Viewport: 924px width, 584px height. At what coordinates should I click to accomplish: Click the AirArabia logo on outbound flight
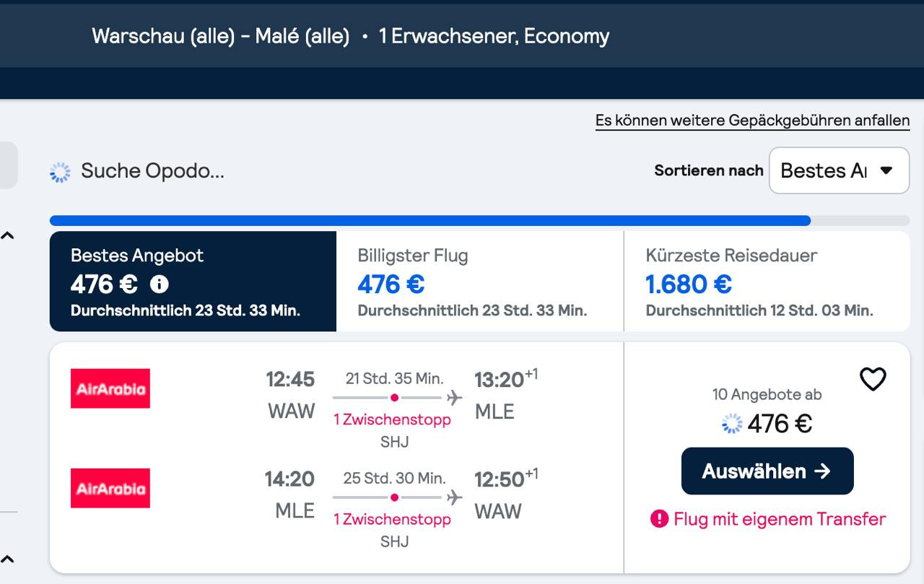110,388
